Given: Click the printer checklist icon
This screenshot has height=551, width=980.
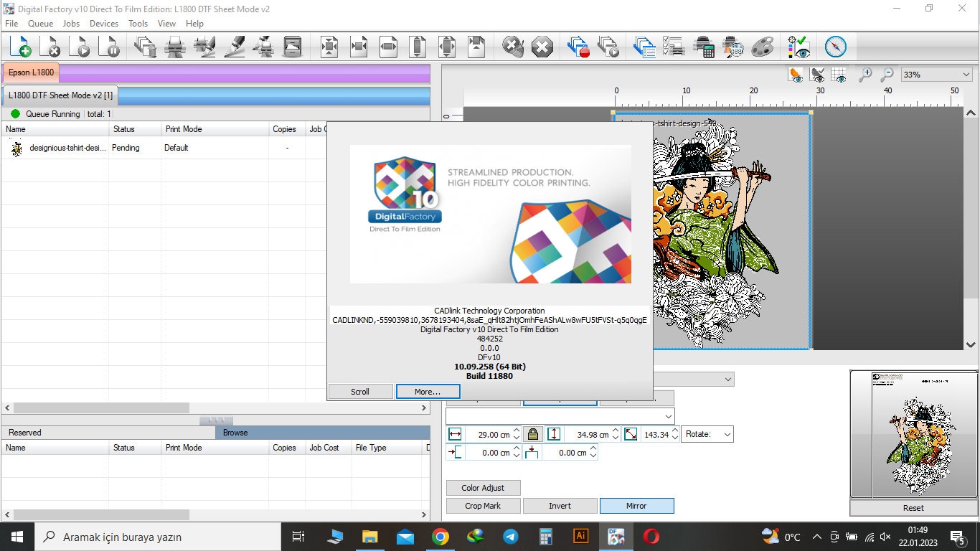Looking at the screenshot, I should tap(674, 47).
